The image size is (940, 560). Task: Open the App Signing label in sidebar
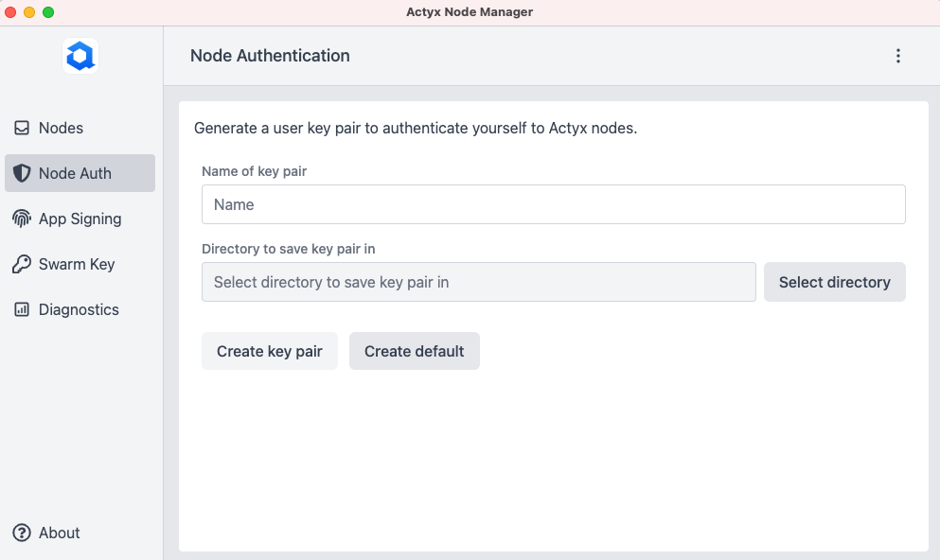coord(80,219)
